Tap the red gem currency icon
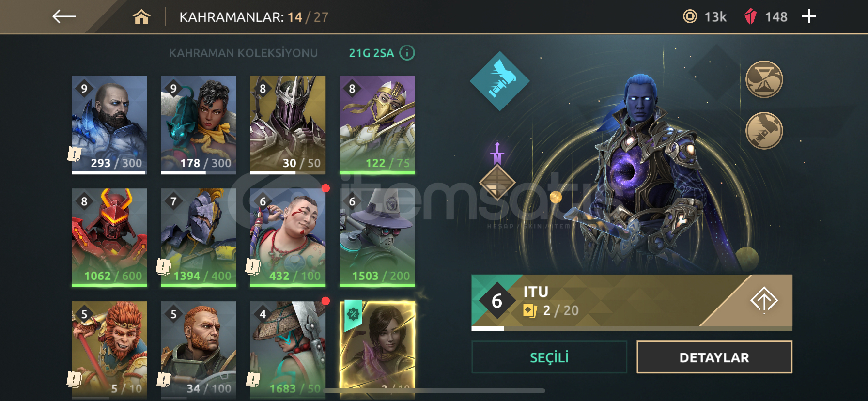The width and height of the screenshot is (868, 401). coord(750,17)
